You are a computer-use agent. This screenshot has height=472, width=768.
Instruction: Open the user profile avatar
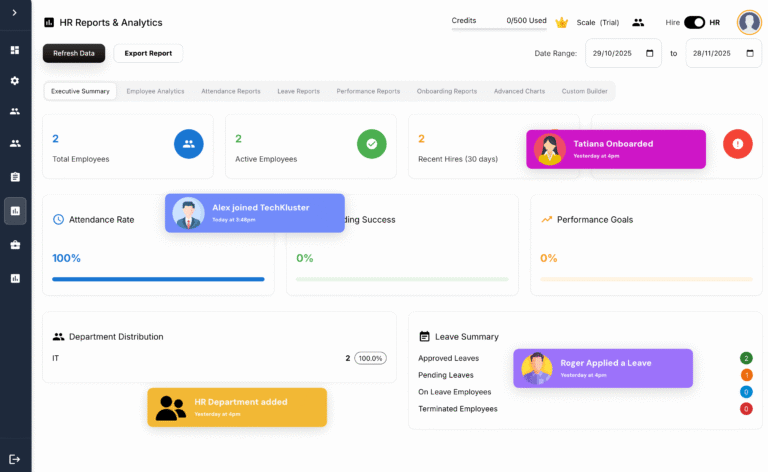click(x=749, y=22)
